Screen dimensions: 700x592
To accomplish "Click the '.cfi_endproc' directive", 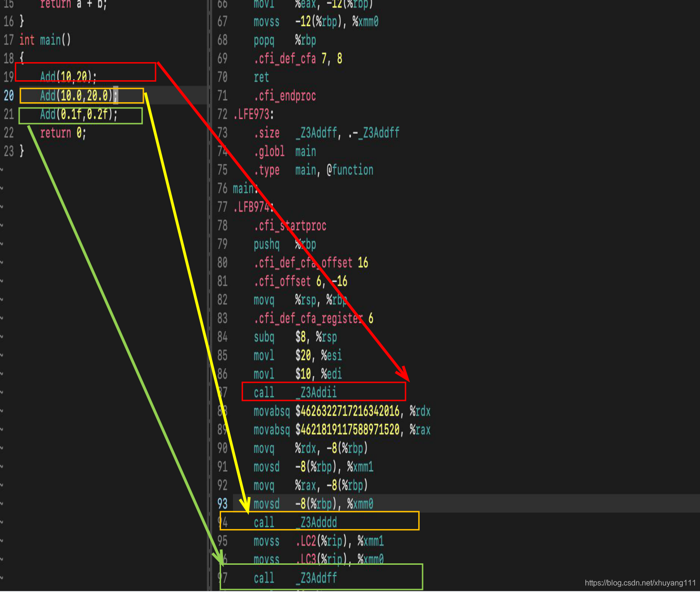I will (285, 96).
